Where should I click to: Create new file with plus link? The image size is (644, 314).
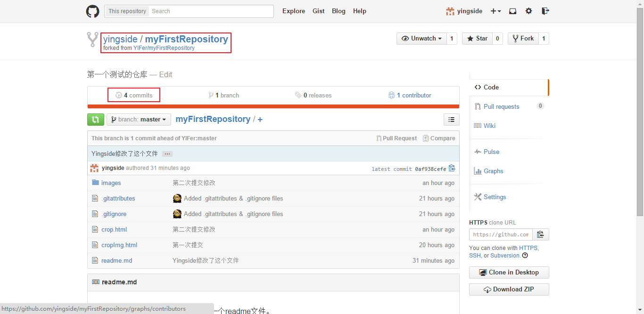tap(260, 120)
